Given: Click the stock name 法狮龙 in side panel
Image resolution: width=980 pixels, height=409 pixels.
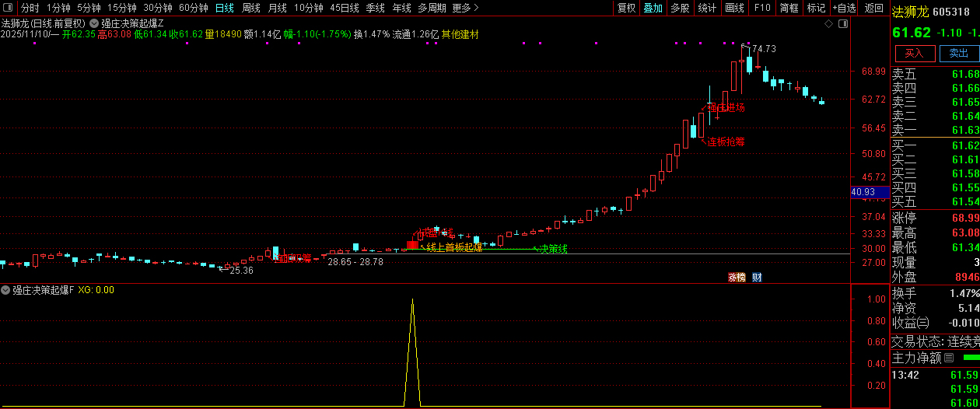Looking at the screenshot, I should (x=909, y=12).
